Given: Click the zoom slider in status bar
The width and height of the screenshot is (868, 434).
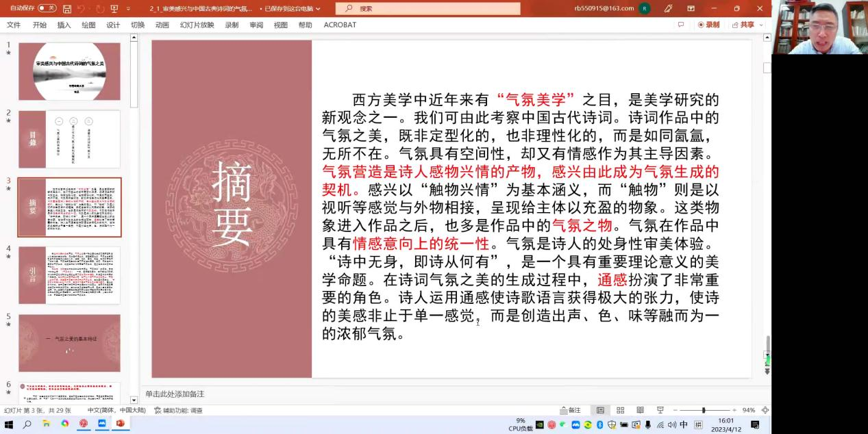Looking at the screenshot, I should 704,410.
